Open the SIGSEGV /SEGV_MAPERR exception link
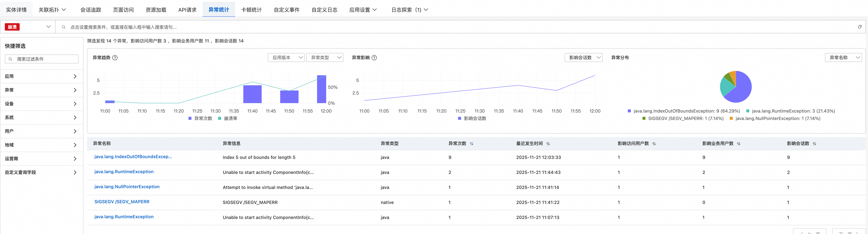This screenshot has width=868, height=234. 122,202
